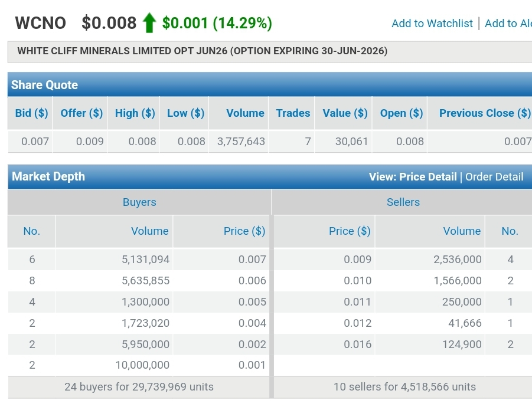Select buyer price 0.005
Viewport: 532px width, 420px height.
click(x=252, y=301)
